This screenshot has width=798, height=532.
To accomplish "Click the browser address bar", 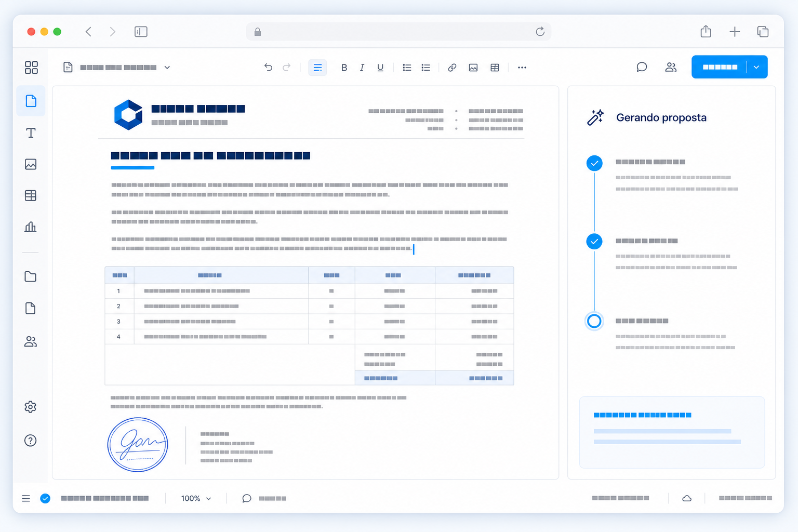I will tap(398, 32).
